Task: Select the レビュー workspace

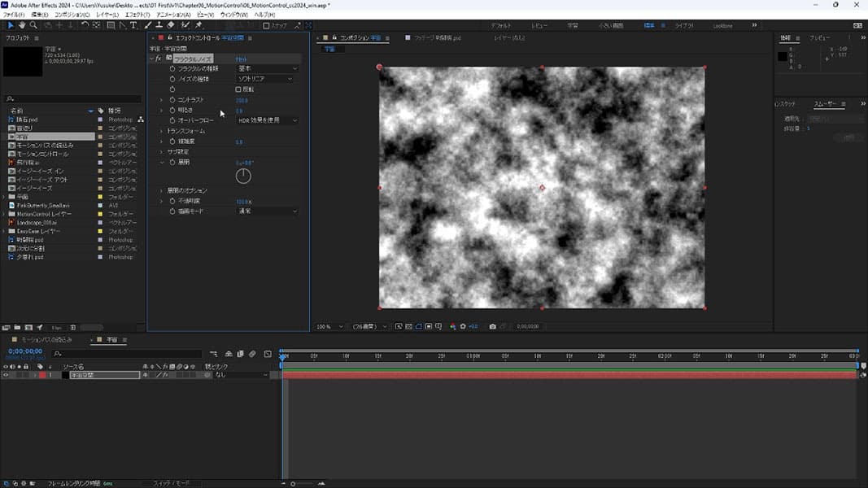Action: click(539, 26)
